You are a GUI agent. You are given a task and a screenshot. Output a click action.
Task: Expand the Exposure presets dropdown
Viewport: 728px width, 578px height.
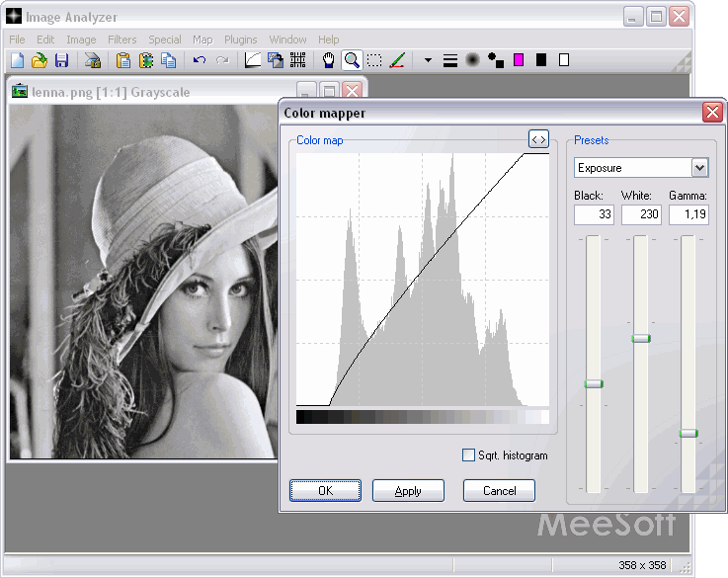point(699,168)
